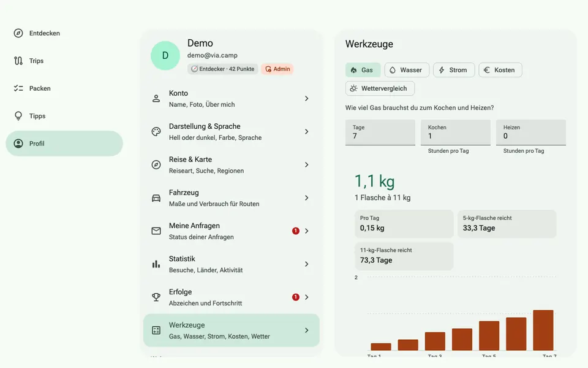Click the Tipps lightbulb icon
The image size is (588, 368).
click(18, 116)
